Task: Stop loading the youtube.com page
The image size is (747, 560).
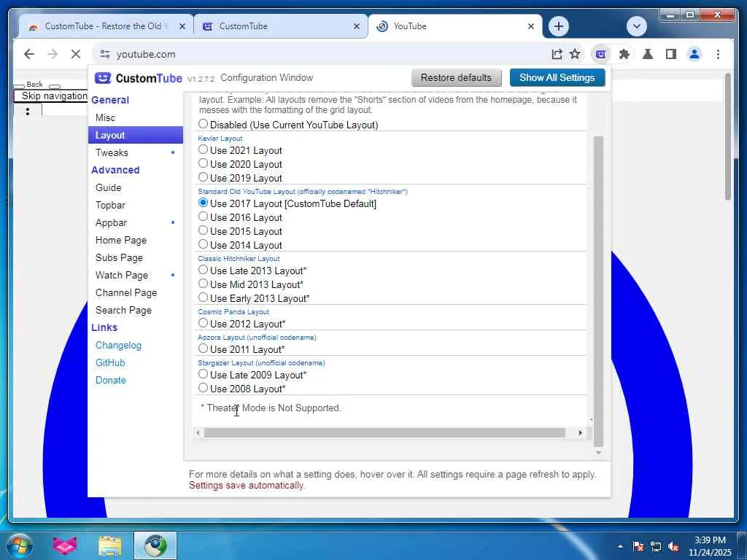Action: pos(76,54)
